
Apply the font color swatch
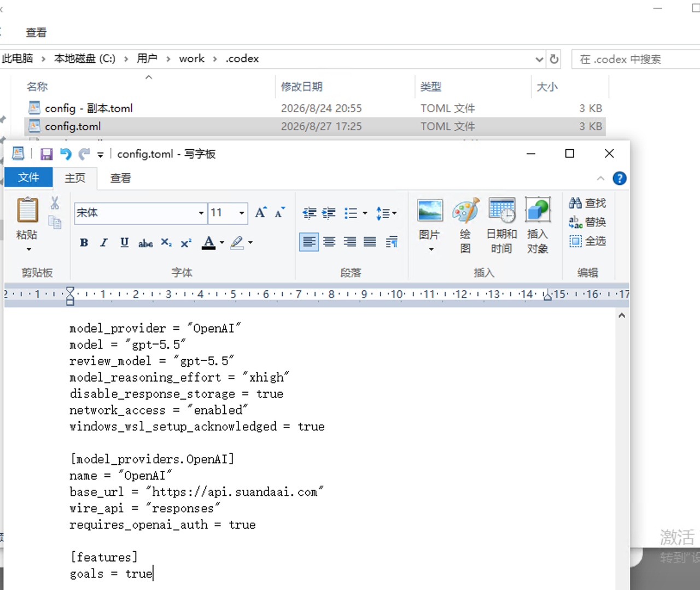coord(209,243)
